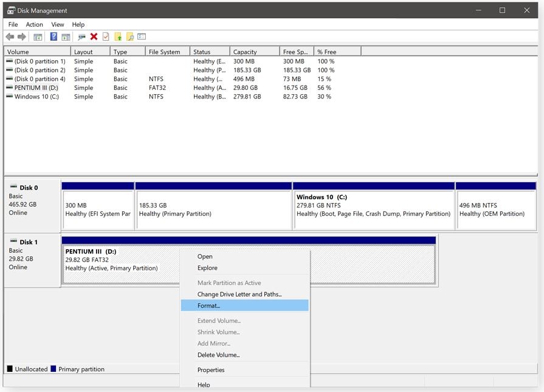Screen dimensions: 544x392
Task: Click the 56 % free cell
Action: (324, 88)
